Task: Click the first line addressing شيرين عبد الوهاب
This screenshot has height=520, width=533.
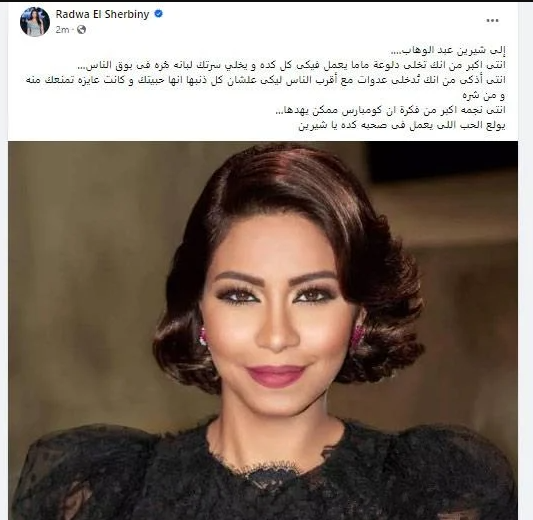Action: pyautogui.click(x=449, y=51)
